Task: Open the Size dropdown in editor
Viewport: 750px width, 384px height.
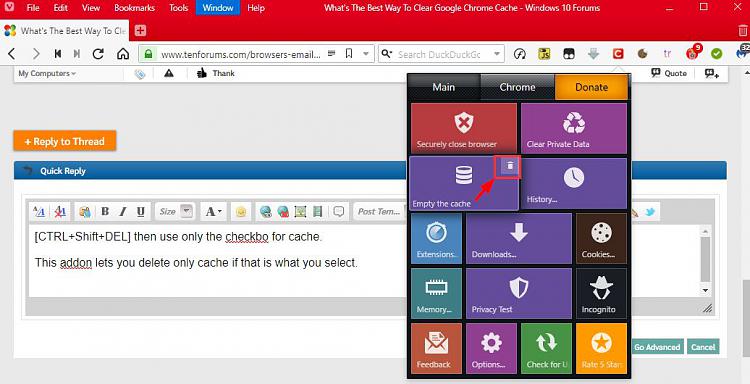Action: pos(176,211)
